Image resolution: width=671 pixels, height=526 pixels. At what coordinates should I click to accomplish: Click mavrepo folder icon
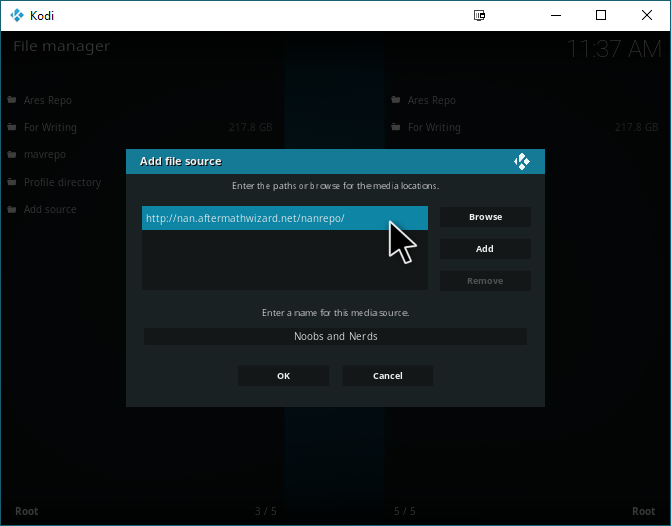pos(12,155)
